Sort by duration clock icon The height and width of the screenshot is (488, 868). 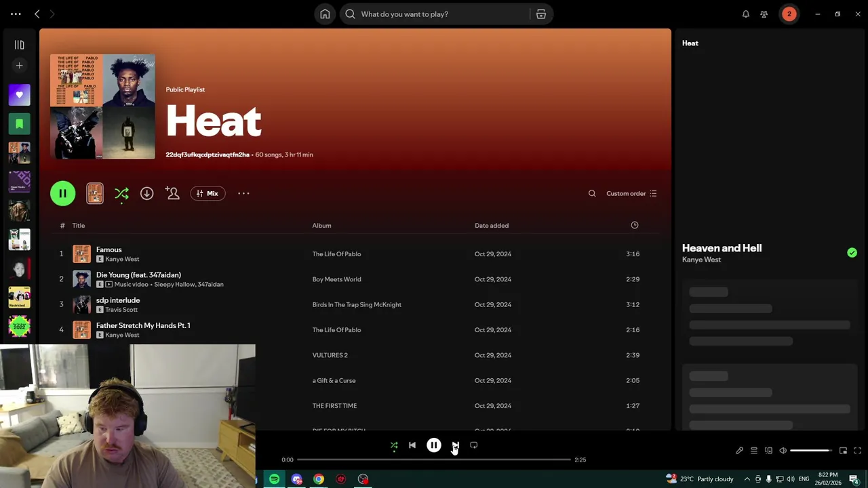coord(635,225)
